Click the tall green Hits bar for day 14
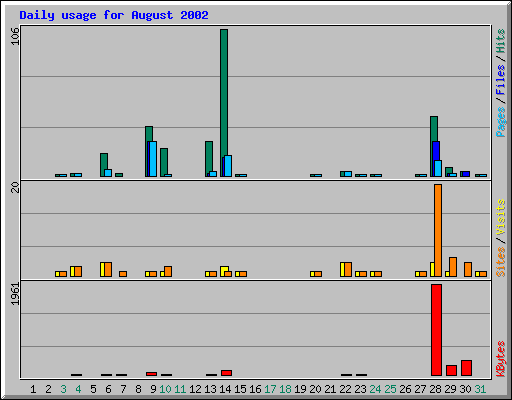Screen dimensions: 512x400 (x=224, y=103)
